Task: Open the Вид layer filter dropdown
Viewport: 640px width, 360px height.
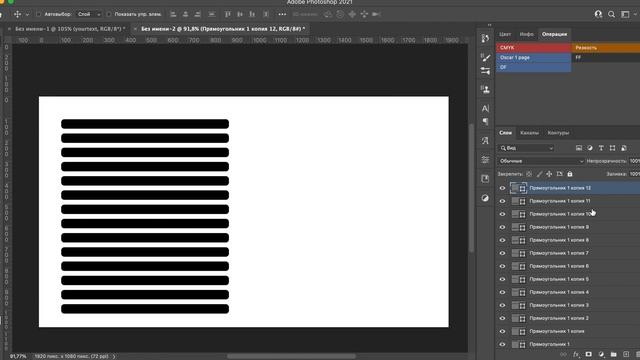Action: pos(527,148)
